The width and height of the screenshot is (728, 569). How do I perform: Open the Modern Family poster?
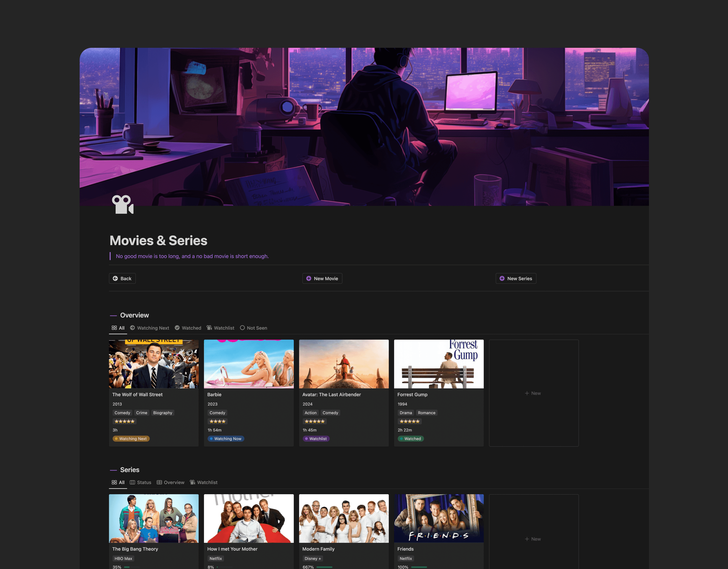(x=344, y=518)
